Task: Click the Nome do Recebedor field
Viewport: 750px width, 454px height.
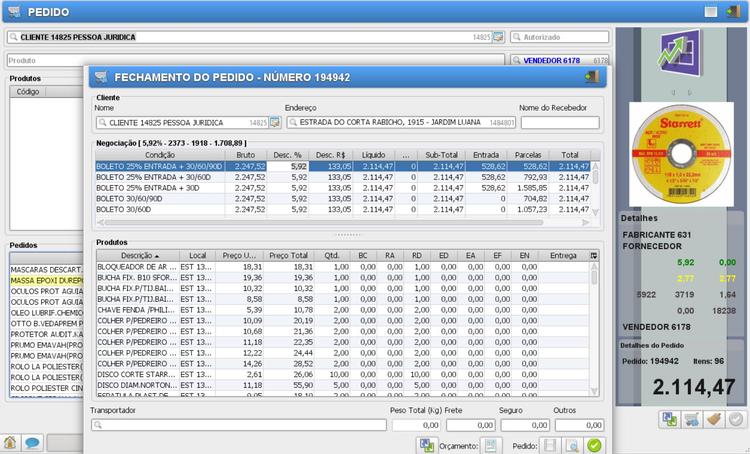Action: point(559,123)
